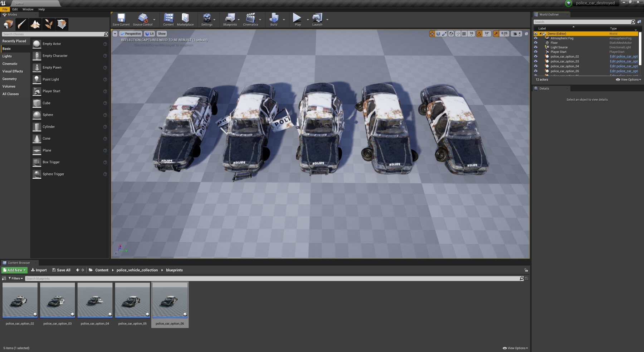Switch to Foliage mode
Viewport: 644px width, 352px height.
pyautogui.click(x=48, y=24)
